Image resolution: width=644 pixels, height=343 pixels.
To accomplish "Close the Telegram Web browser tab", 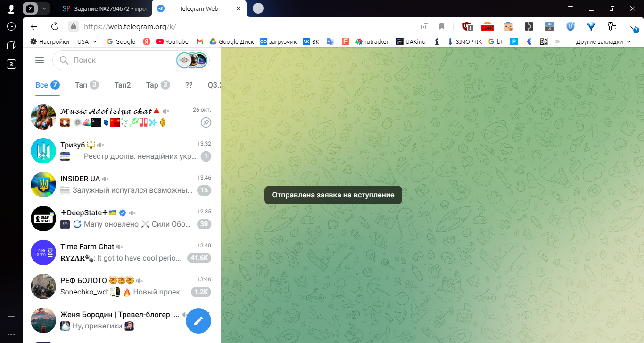I will click(x=238, y=8).
